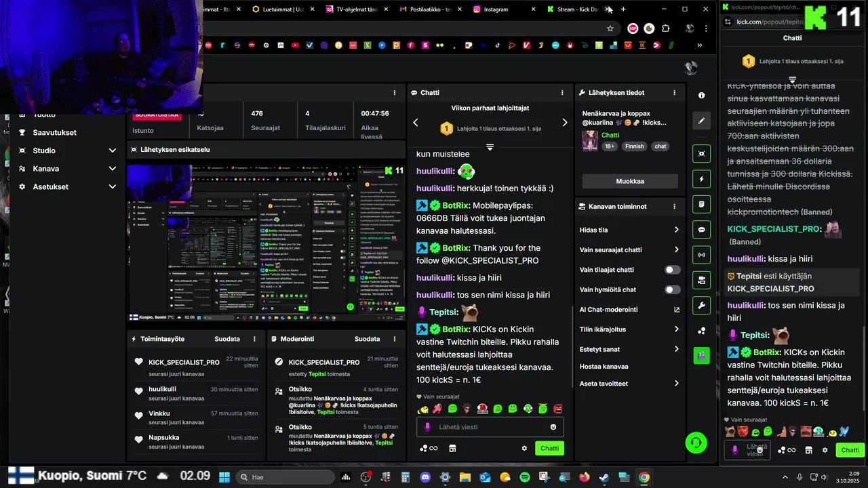
Task: Open the Suodata filter in Moderointi
Action: coord(367,339)
